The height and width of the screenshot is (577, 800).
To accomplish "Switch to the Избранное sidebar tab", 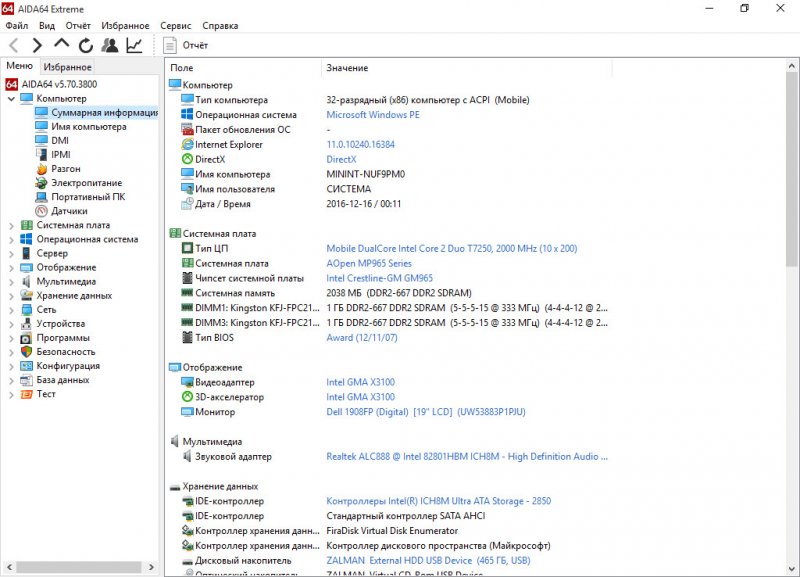I will 67,66.
